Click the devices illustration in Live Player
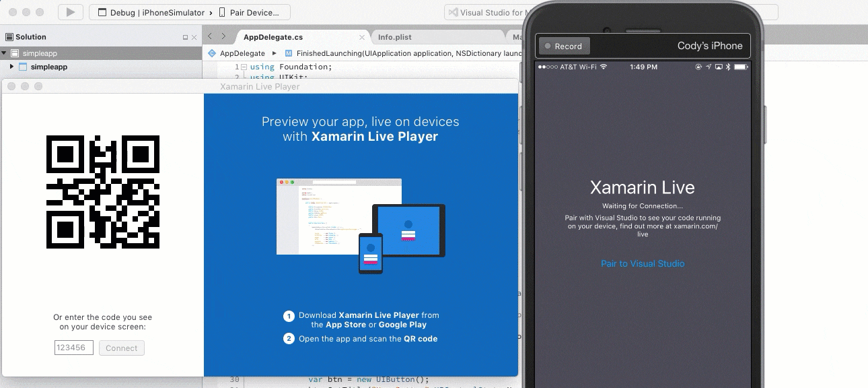 pos(361,226)
